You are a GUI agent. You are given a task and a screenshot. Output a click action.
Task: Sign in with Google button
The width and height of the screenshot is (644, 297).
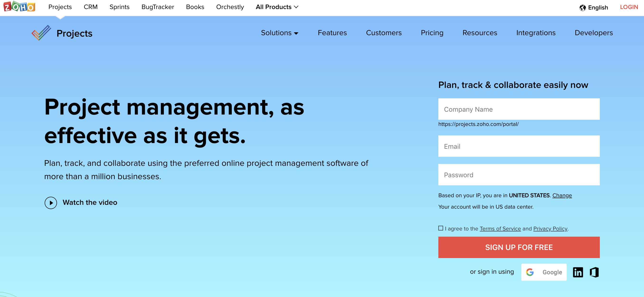tap(544, 272)
